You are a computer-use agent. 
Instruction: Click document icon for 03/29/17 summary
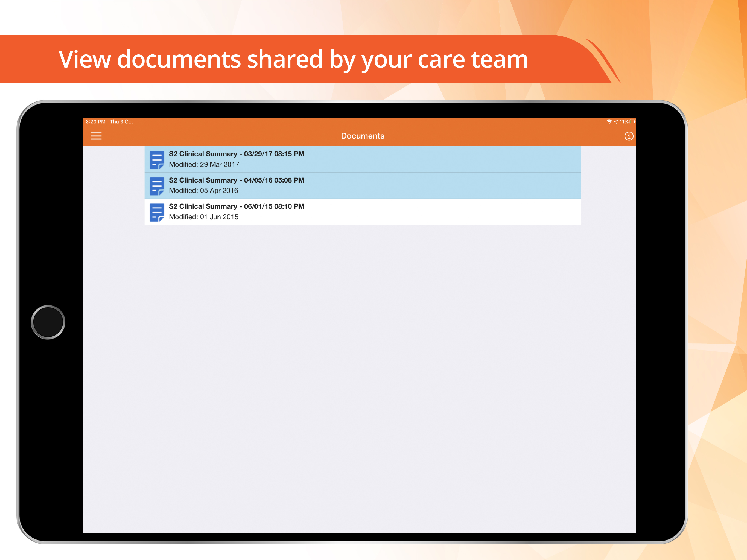click(x=157, y=160)
